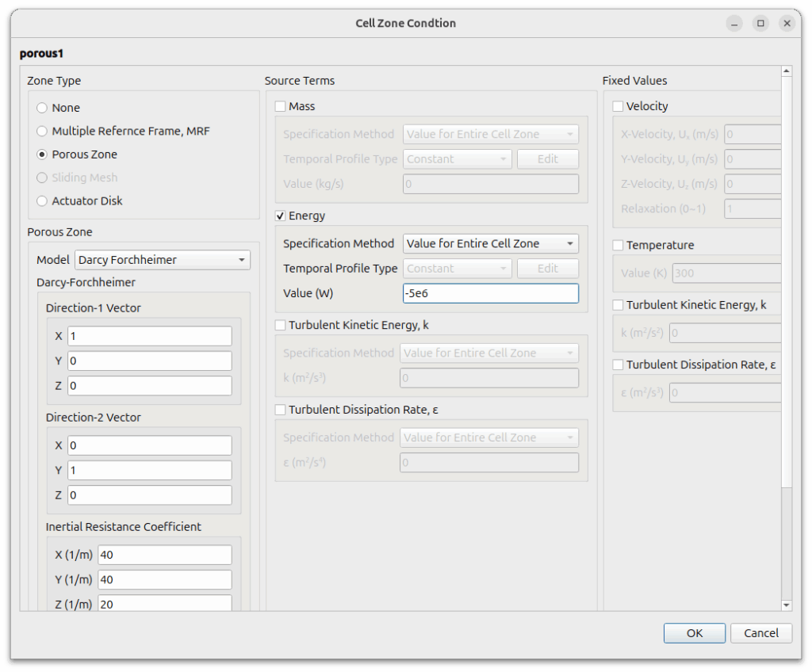Screen dimensions: 812x672
Task: Open Energy Specification Method dropdown
Action: pyautogui.click(x=490, y=243)
